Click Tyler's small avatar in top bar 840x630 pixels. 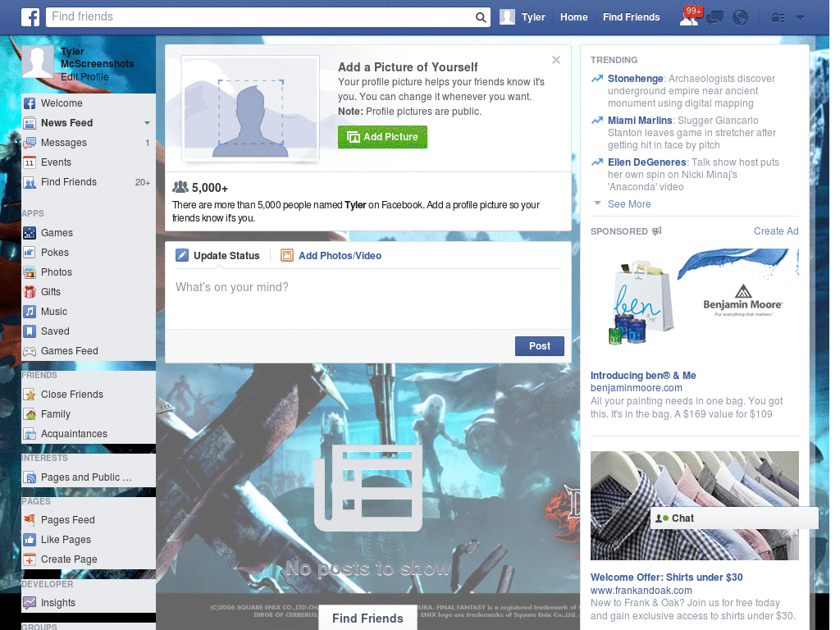click(507, 17)
